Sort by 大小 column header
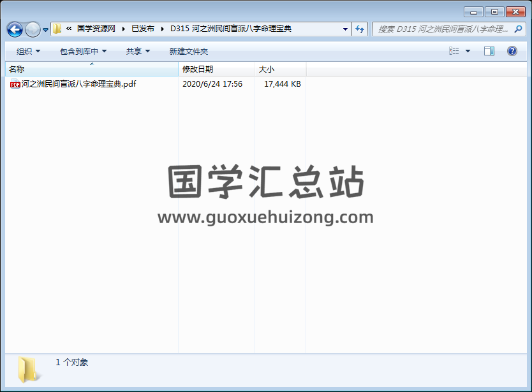This screenshot has width=532, height=392. click(x=280, y=69)
